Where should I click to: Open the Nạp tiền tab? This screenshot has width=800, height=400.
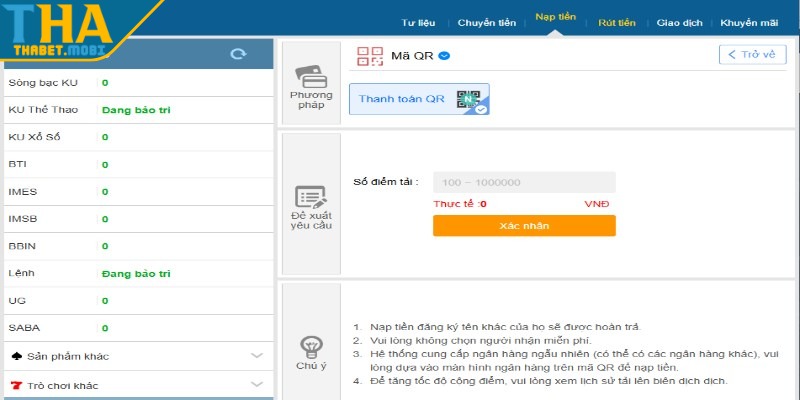(555, 18)
